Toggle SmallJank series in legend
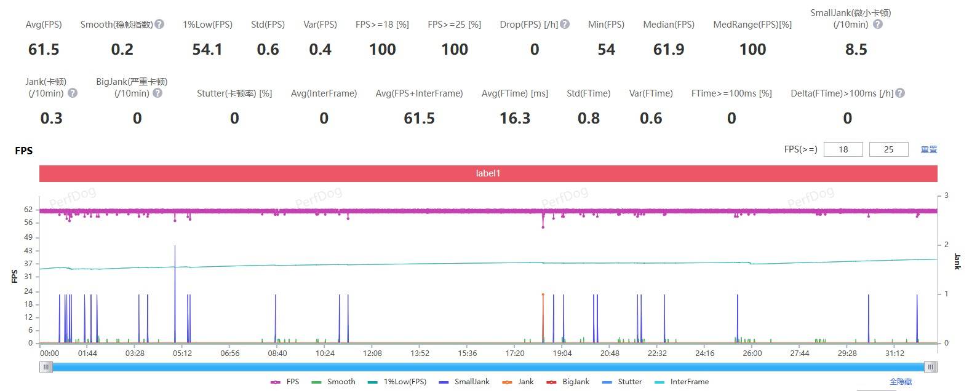The height and width of the screenshot is (391, 980). tap(464, 382)
